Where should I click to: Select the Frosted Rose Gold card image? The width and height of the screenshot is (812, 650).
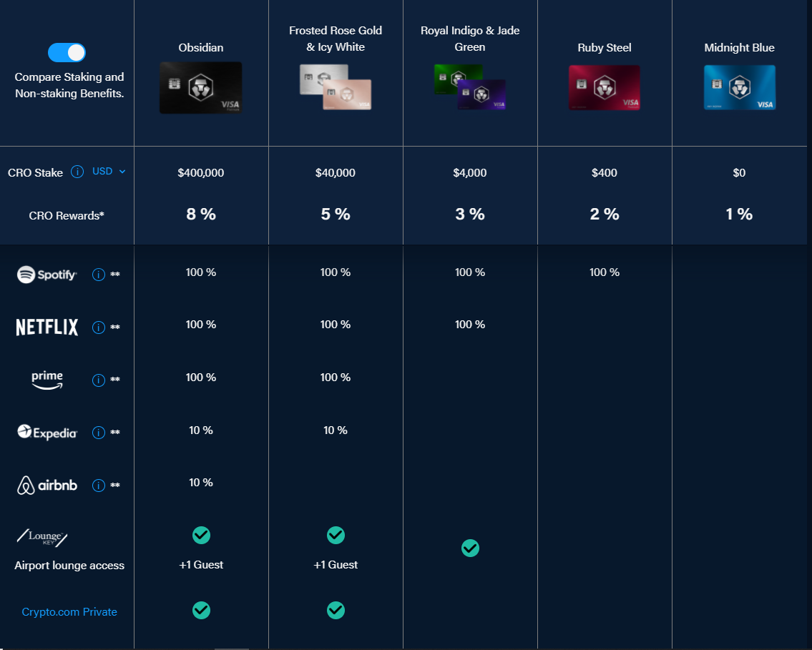(x=336, y=87)
